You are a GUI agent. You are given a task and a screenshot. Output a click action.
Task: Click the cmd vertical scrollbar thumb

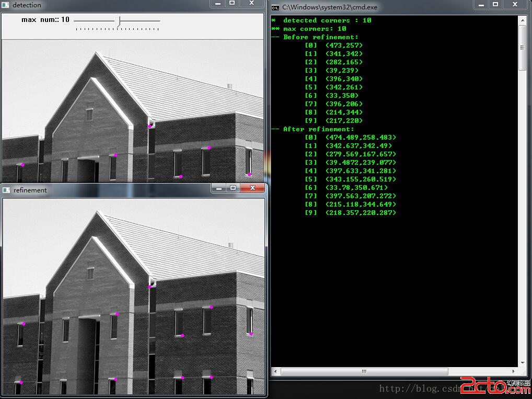[x=522, y=48]
